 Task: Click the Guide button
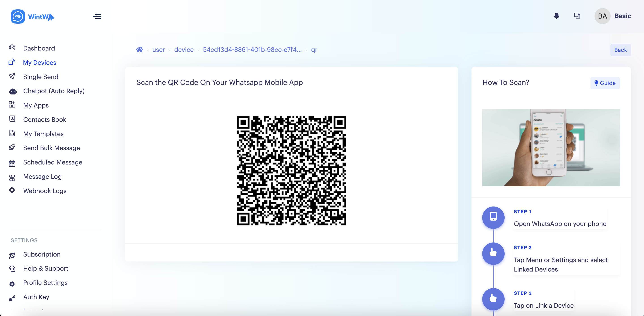[605, 83]
